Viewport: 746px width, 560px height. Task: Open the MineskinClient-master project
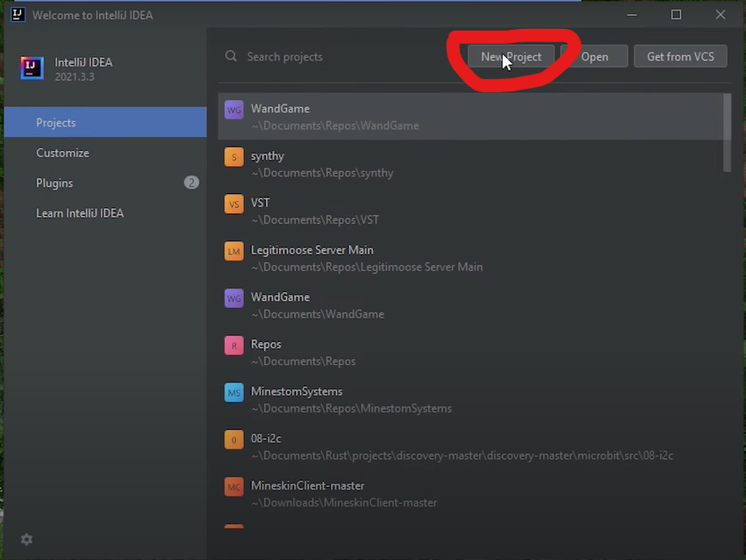tap(470, 493)
